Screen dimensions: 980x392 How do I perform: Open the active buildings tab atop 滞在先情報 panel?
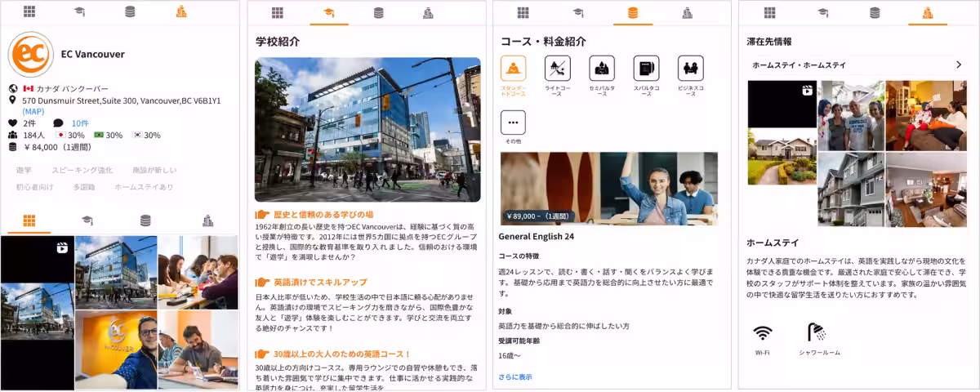[928, 12]
